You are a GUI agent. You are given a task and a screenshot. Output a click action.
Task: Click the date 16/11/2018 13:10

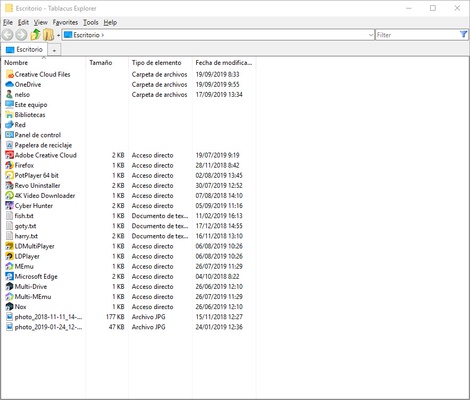(219, 236)
